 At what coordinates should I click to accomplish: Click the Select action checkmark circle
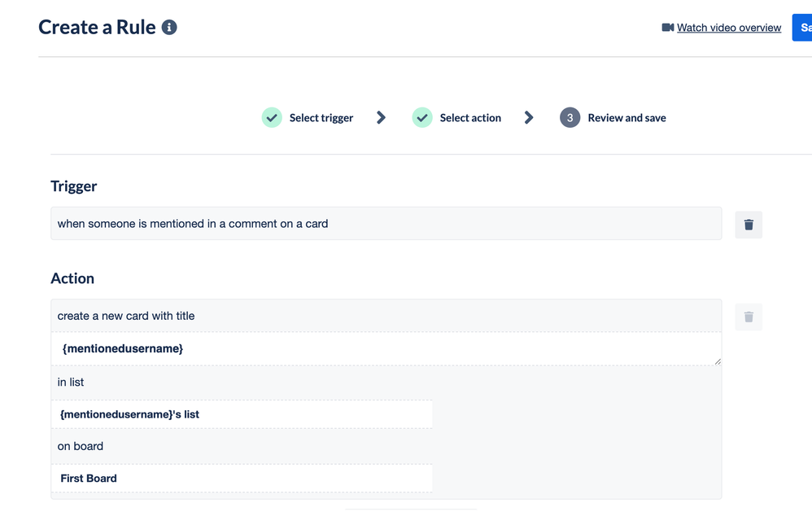click(x=422, y=117)
